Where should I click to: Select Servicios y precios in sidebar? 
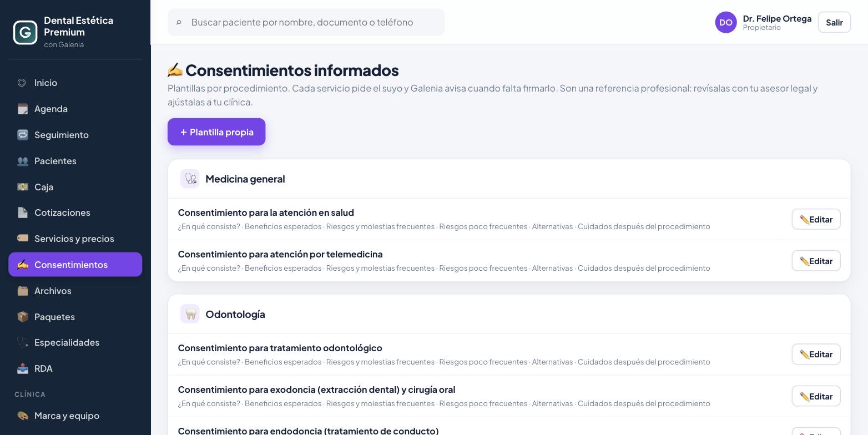(x=75, y=239)
